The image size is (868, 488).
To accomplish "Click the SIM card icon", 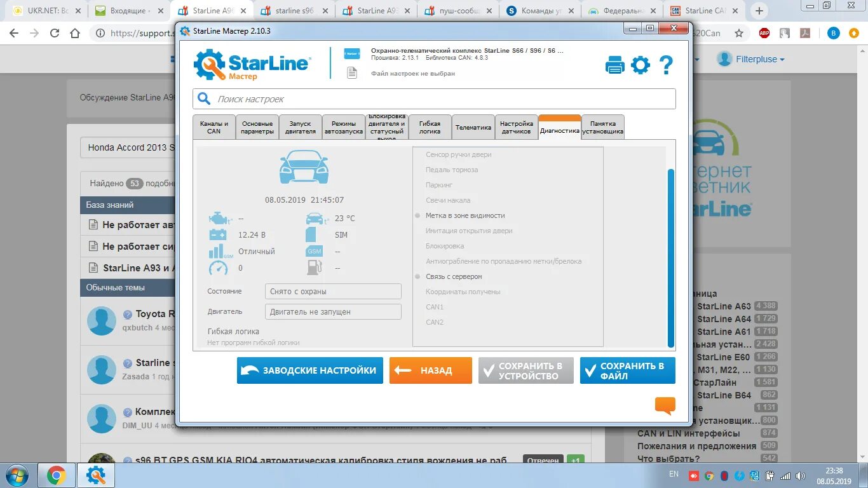I will coord(311,234).
